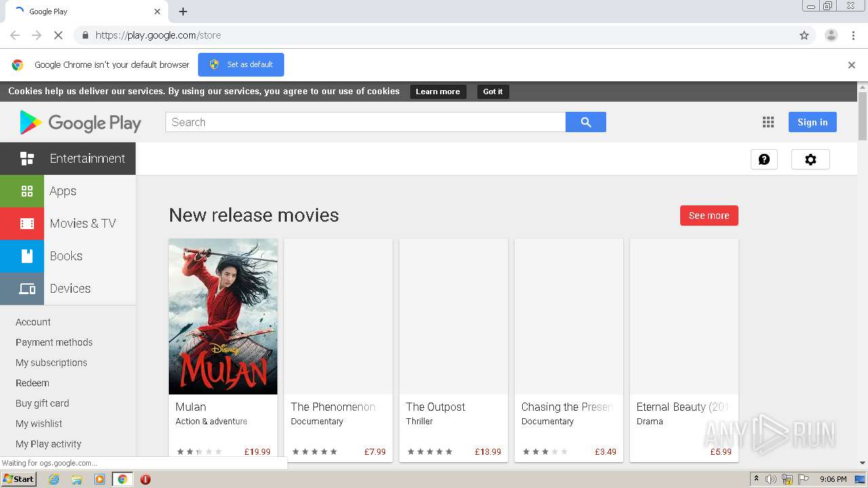Click the Entertainment category icon
This screenshot has width=868, height=488.
pos(27,159)
